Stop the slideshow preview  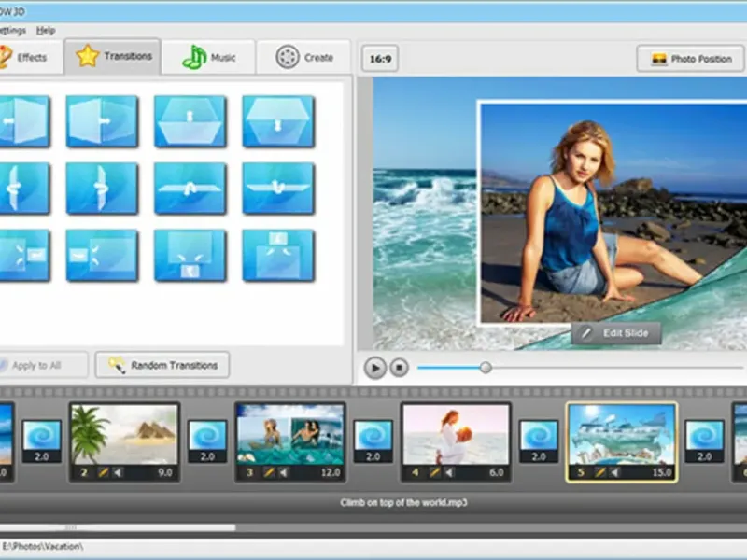coord(400,368)
